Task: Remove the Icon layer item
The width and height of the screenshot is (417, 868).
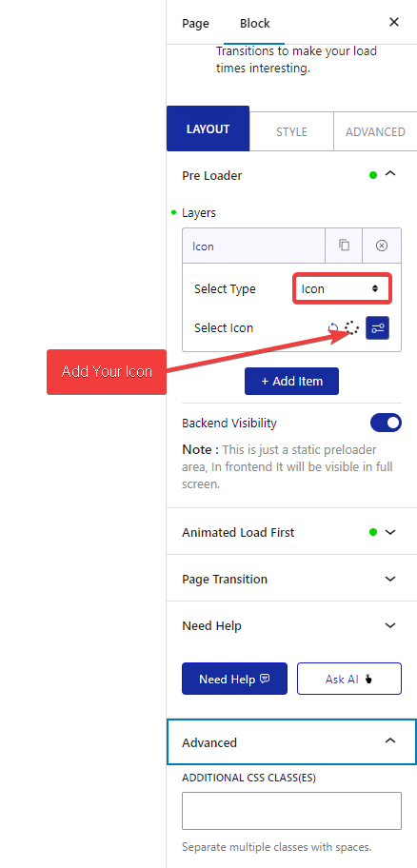Action: [382, 246]
